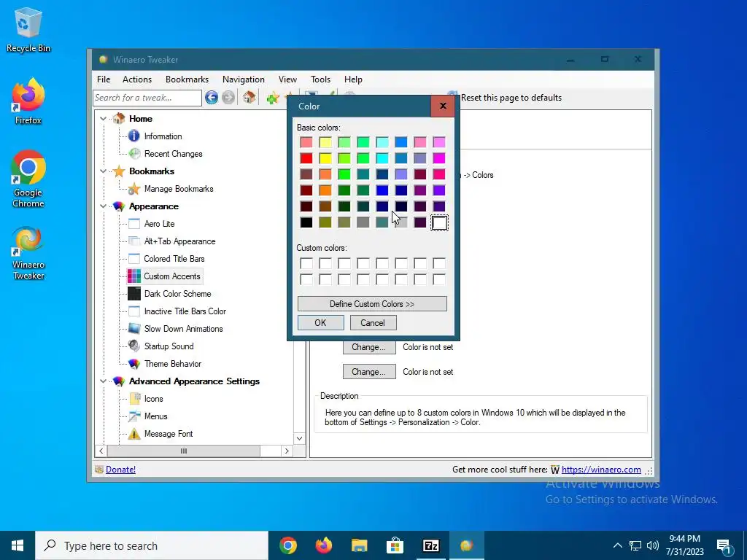Image resolution: width=747 pixels, height=560 pixels.
Task: Open the View menu
Action: pyautogui.click(x=287, y=79)
